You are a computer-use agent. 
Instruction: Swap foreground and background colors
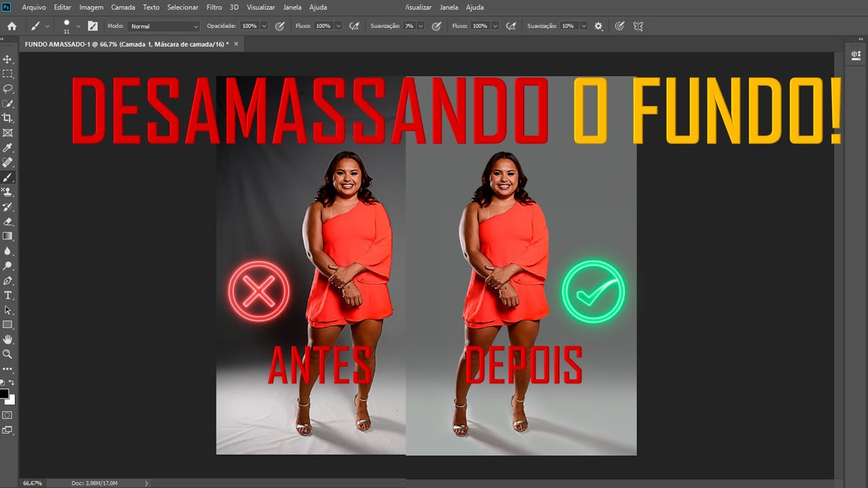click(12, 383)
